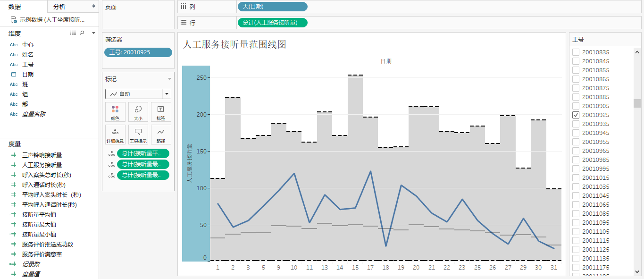This screenshot has height=279, width=644.
Task: Check the 20010985 工号 checkbox
Action: click(x=576, y=160)
